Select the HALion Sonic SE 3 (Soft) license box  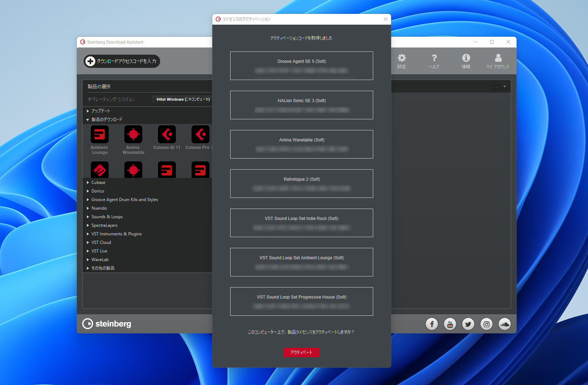(302, 105)
